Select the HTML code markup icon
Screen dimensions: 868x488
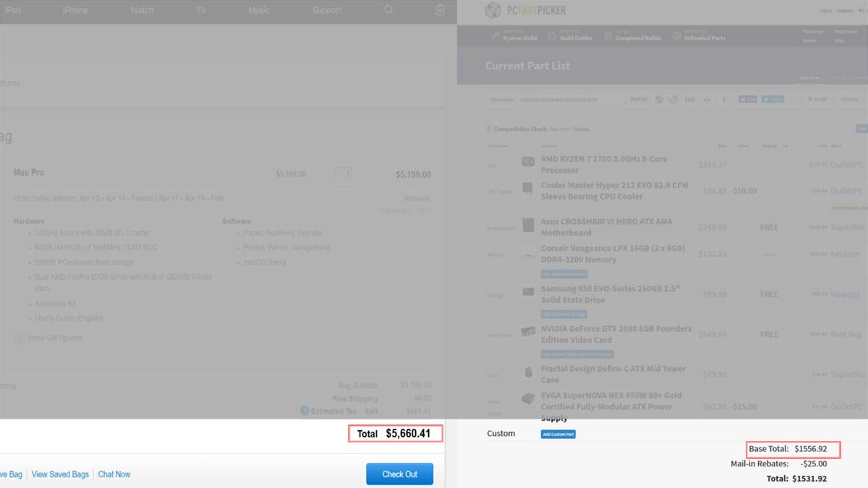707,100
